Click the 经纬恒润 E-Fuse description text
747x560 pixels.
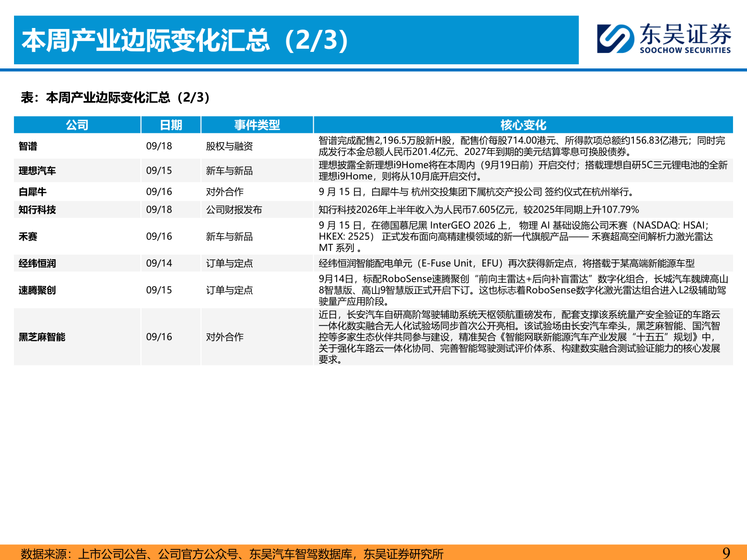pos(506,263)
